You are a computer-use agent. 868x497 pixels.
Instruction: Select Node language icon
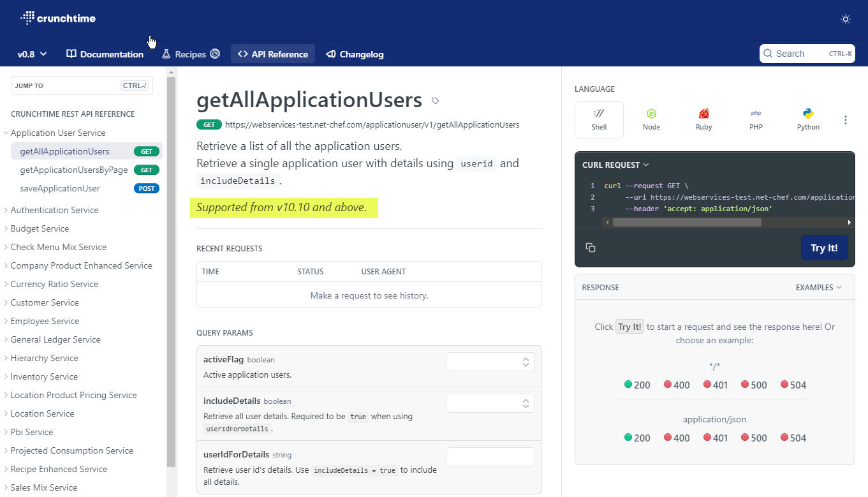[x=651, y=119]
